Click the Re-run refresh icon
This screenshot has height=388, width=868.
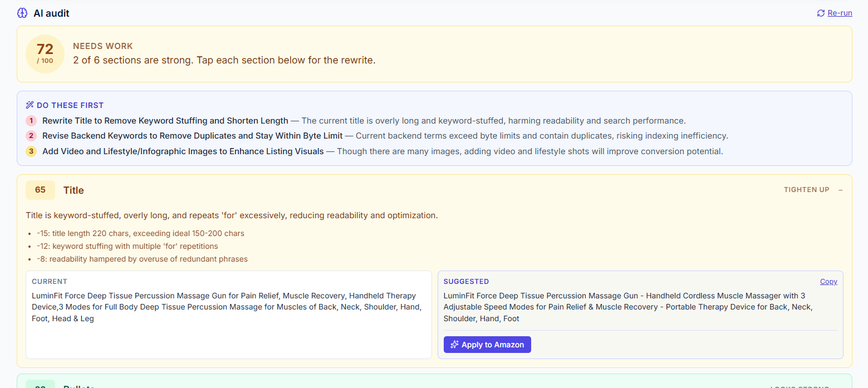821,13
